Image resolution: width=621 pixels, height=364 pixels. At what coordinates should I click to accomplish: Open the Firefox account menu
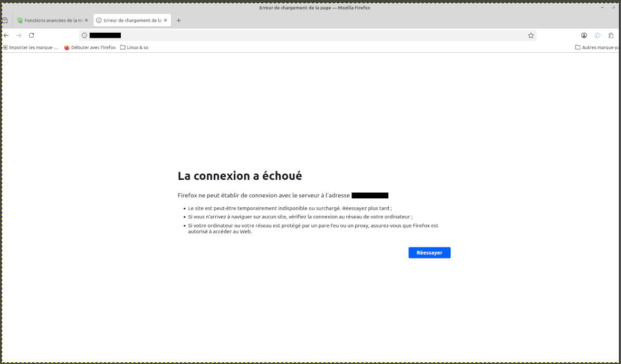point(584,35)
